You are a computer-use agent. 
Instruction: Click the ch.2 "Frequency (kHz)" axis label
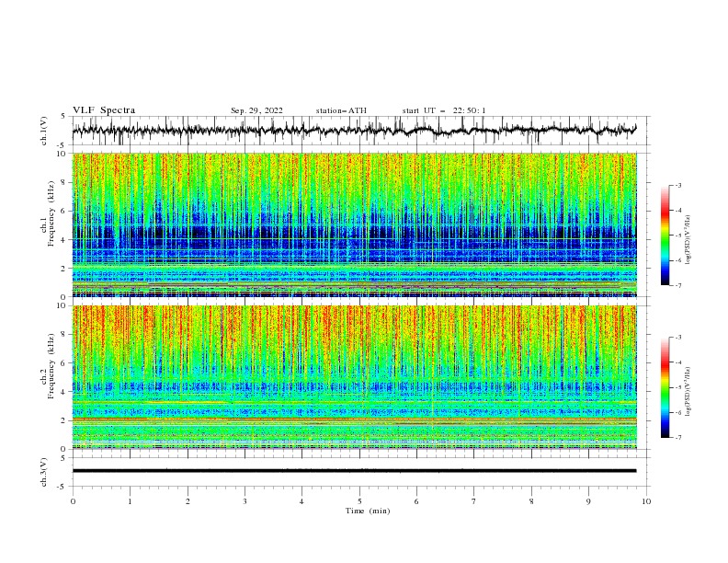(52, 366)
